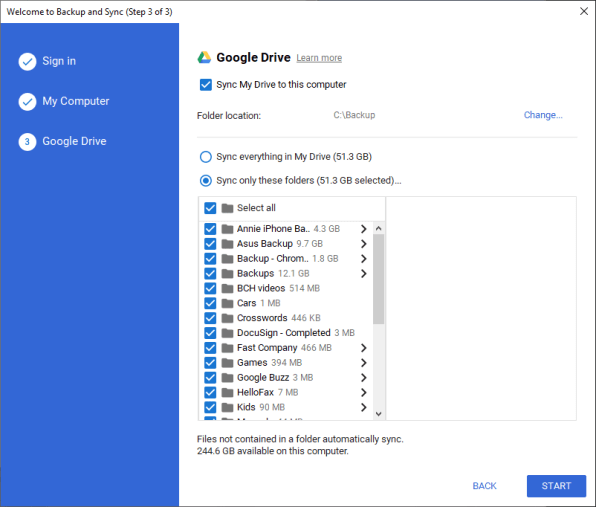This screenshot has width=596, height=507.
Task: Click the Asus Backup folder icon
Action: coord(227,244)
